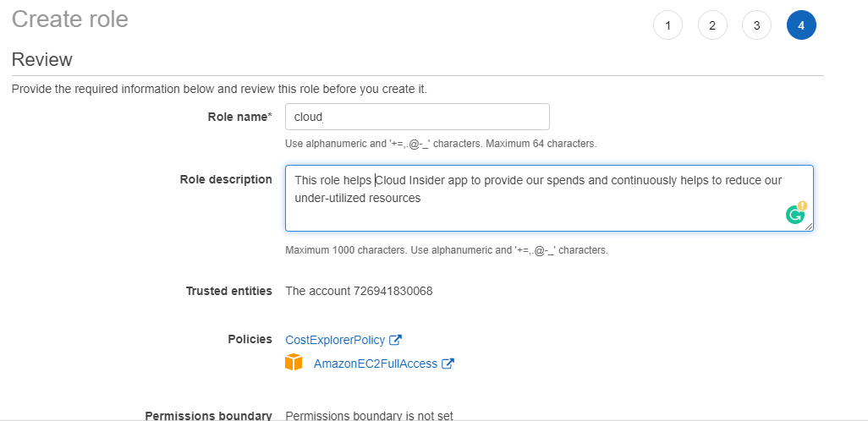Click the 'Provide the required information below' instruction text
The width and height of the screenshot is (868, 421).
point(219,89)
